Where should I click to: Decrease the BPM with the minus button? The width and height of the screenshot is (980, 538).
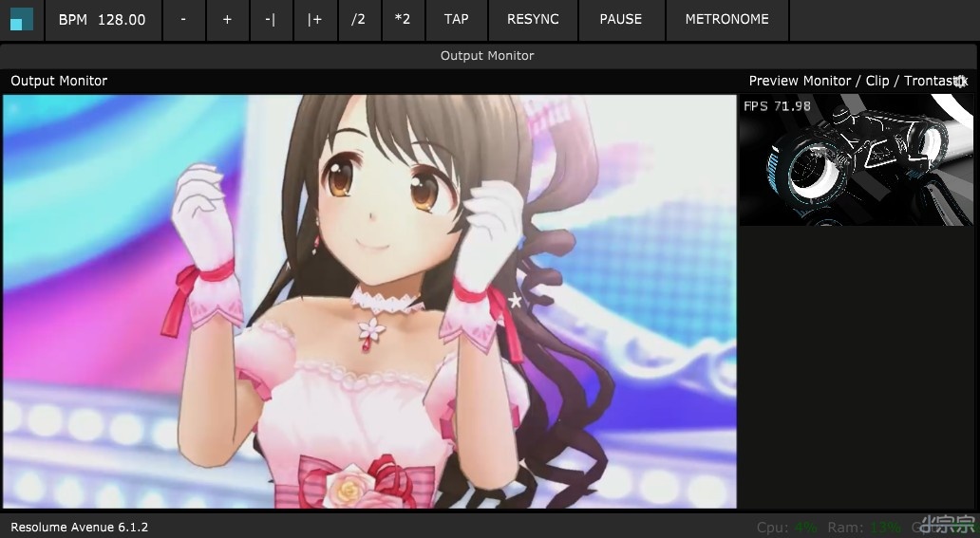click(x=183, y=19)
